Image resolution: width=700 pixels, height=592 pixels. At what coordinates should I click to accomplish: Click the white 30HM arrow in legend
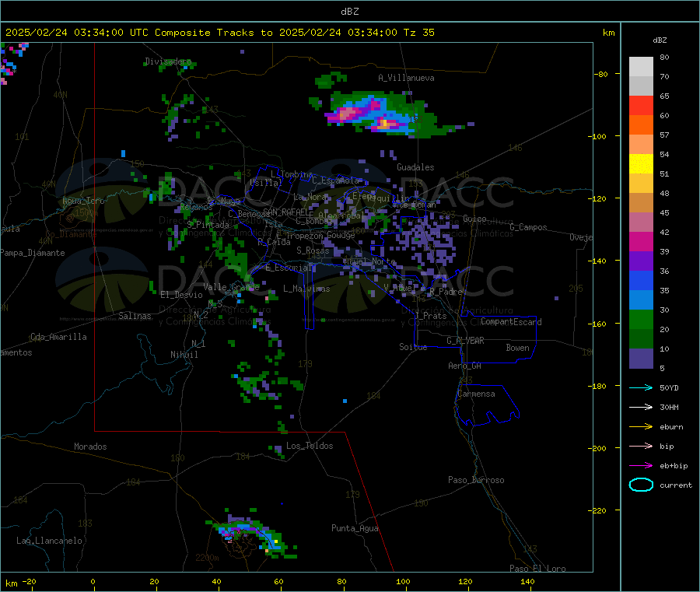[x=641, y=407]
